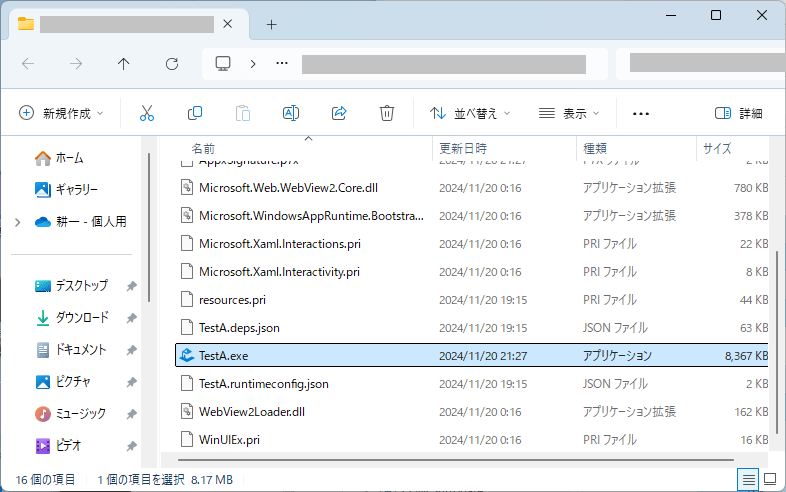This screenshot has height=492, width=786.
Task: Open Home in the navigation pane
Action: click(59, 158)
